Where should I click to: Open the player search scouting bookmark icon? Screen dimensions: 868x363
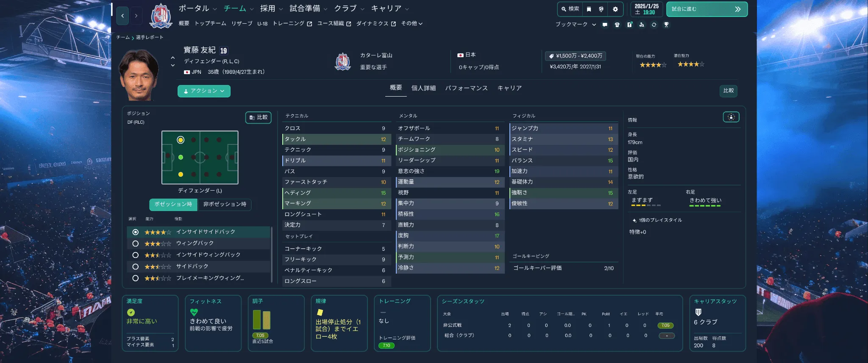pyautogui.click(x=642, y=25)
